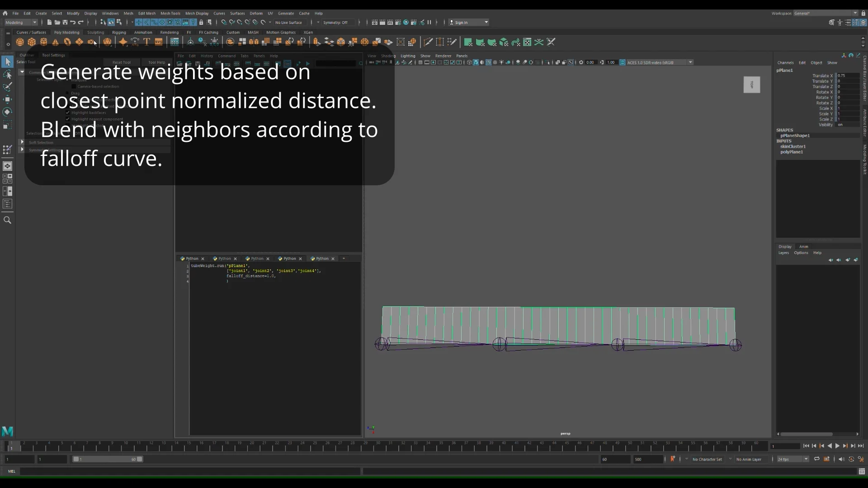Click the Mirror shelf icon

[x=254, y=42]
